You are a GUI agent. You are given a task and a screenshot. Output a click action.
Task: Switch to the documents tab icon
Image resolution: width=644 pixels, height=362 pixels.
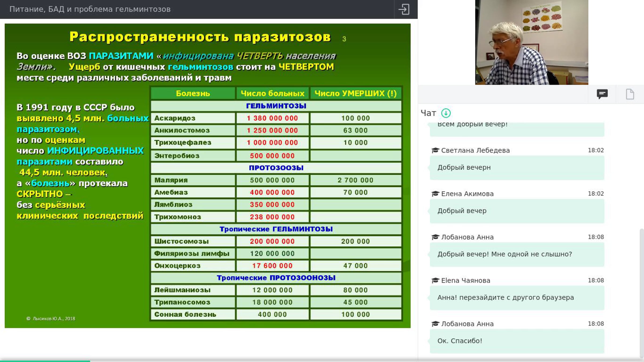pyautogui.click(x=630, y=94)
